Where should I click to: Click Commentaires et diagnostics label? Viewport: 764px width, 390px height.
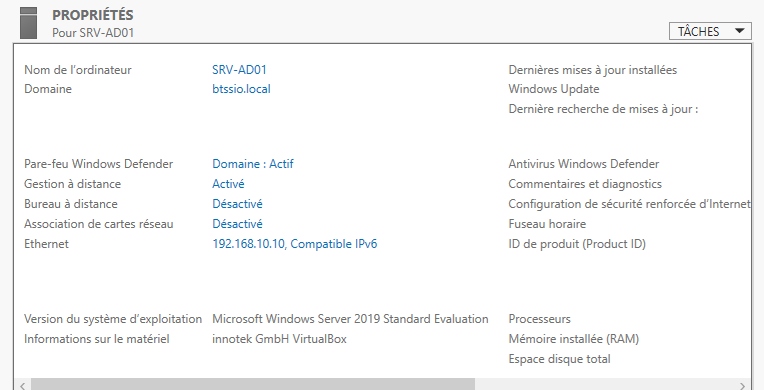pyautogui.click(x=585, y=184)
